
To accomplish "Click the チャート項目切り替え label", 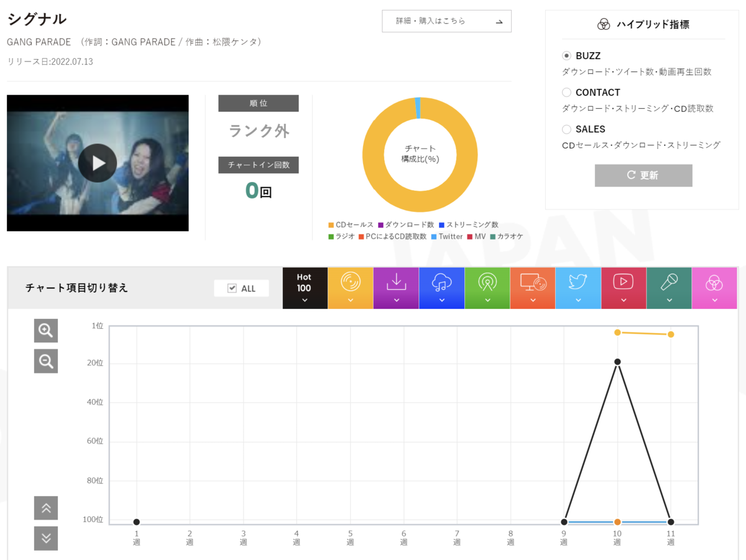I will pos(76,288).
